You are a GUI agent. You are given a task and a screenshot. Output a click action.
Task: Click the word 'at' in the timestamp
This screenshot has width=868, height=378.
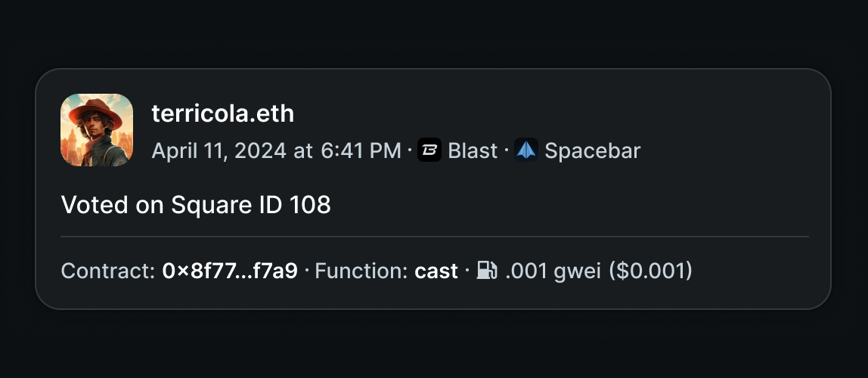click(303, 151)
